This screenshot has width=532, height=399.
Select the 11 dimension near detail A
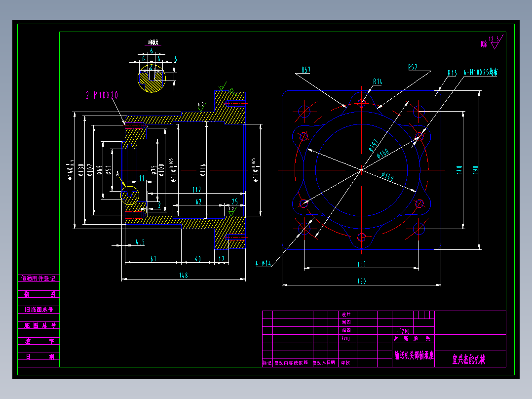tap(142, 178)
